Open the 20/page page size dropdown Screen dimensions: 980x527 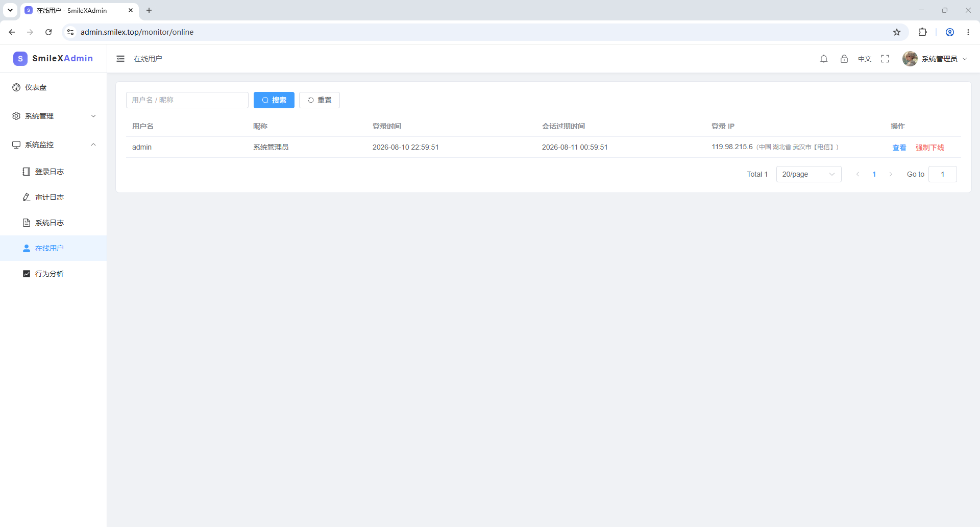(809, 174)
